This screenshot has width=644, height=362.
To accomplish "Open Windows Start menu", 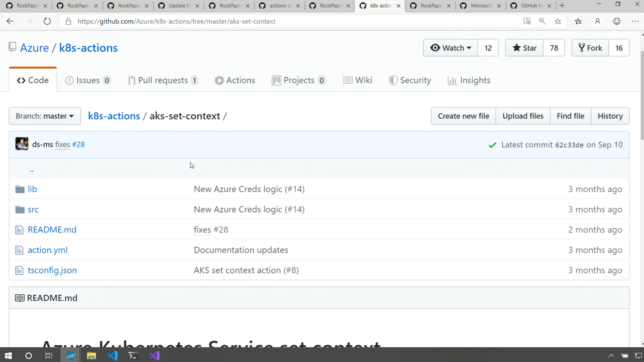I will coord(8,356).
